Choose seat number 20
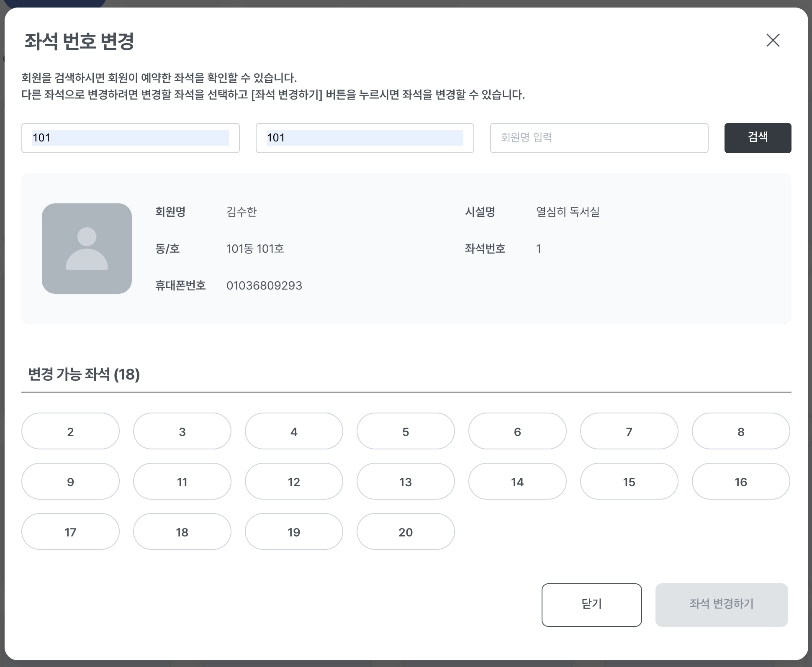The height and width of the screenshot is (667, 812). click(406, 532)
